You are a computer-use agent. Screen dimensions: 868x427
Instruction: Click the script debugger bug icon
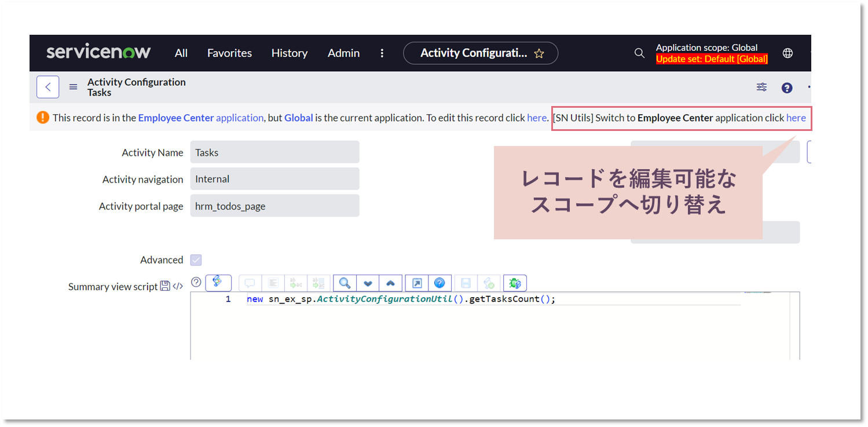(x=515, y=283)
